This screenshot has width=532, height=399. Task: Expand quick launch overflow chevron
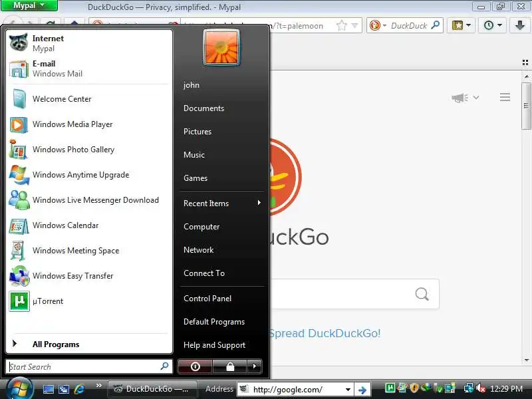point(98,386)
